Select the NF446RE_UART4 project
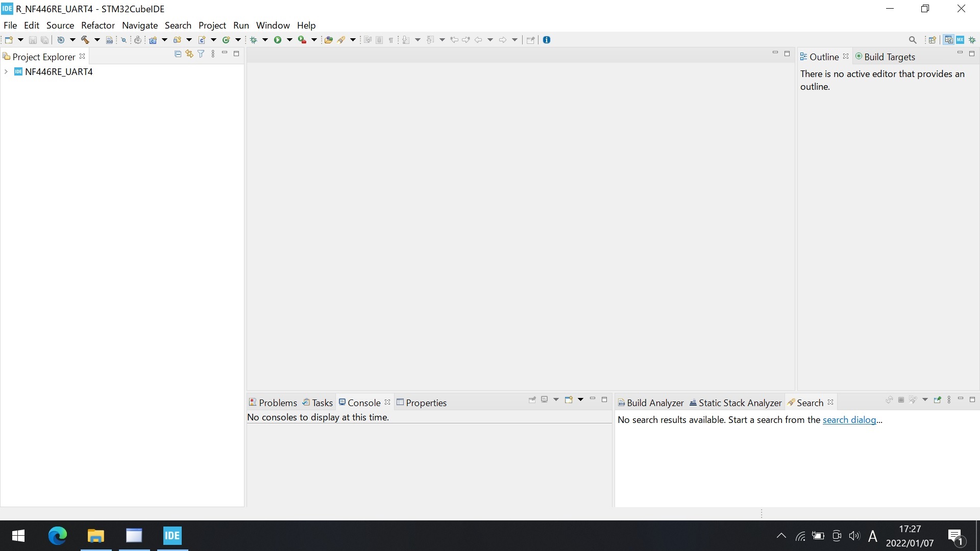The image size is (980, 551). tap(59, 72)
